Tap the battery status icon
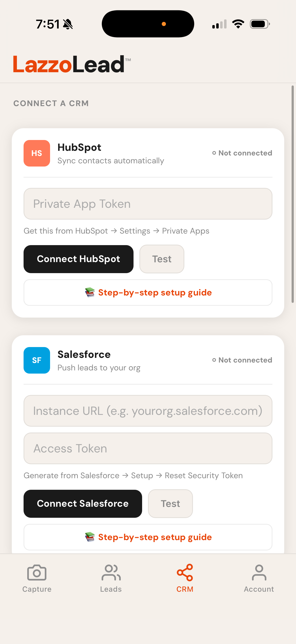 click(259, 24)
